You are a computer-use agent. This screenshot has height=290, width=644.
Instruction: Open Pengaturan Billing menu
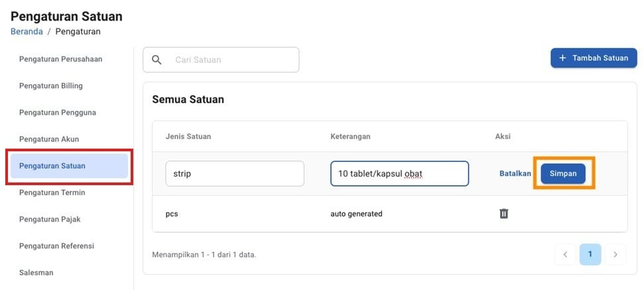(51, 86)
